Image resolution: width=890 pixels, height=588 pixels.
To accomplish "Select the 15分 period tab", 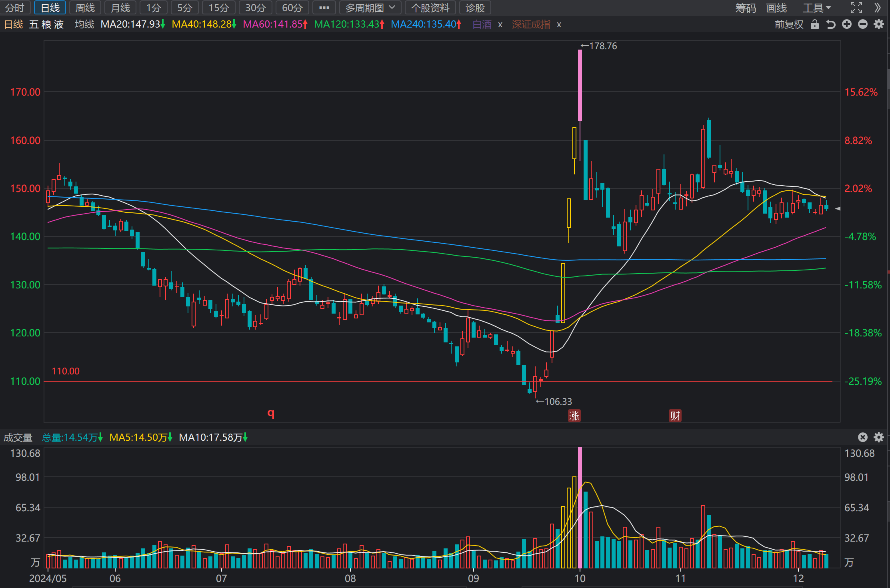I will click(219, 8).
